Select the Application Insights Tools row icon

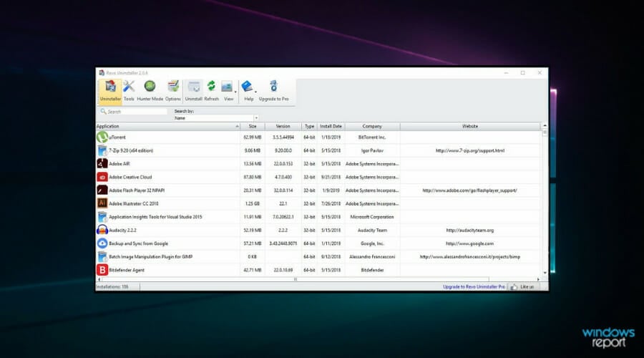click(102, 217)
